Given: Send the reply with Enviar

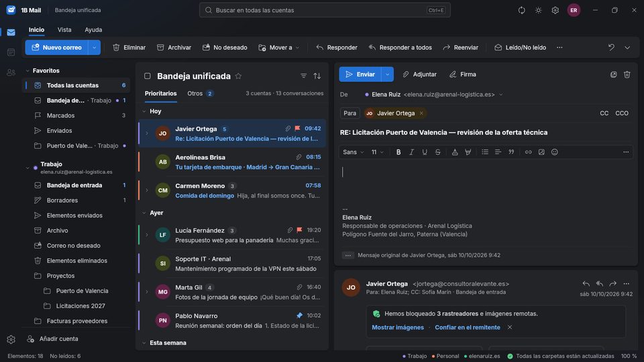Looking at the screenshot, I should (x=360, y=74).
